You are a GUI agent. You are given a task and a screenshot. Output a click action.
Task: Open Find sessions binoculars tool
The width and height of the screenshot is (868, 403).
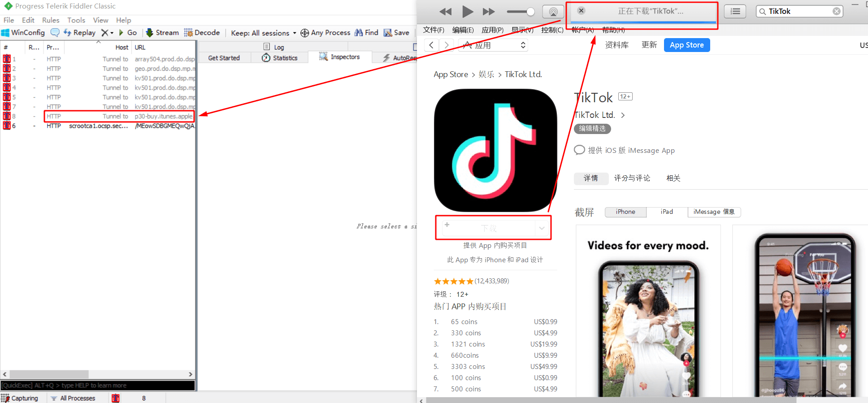click(x=366, y=33)
